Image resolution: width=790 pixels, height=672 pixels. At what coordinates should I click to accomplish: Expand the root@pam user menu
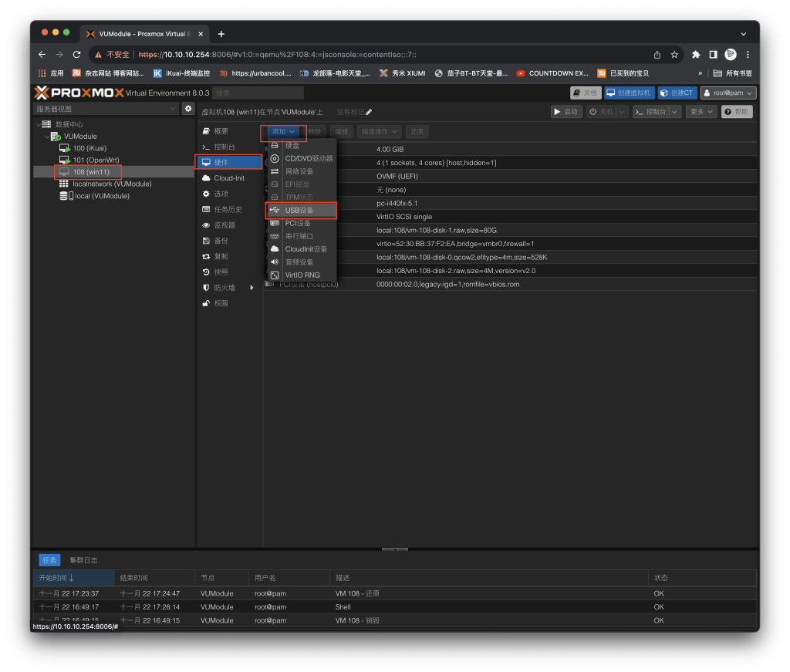point(728,93)
